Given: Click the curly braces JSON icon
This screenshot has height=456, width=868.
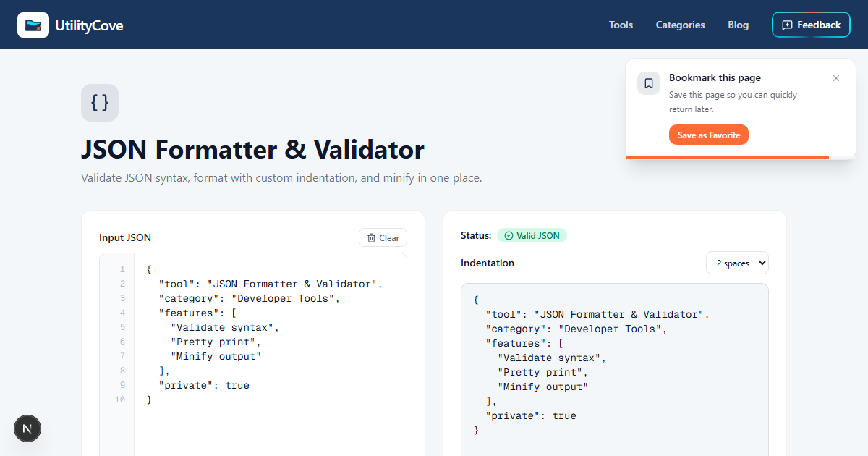Looking at the screenshot, I should coord(100,103).
